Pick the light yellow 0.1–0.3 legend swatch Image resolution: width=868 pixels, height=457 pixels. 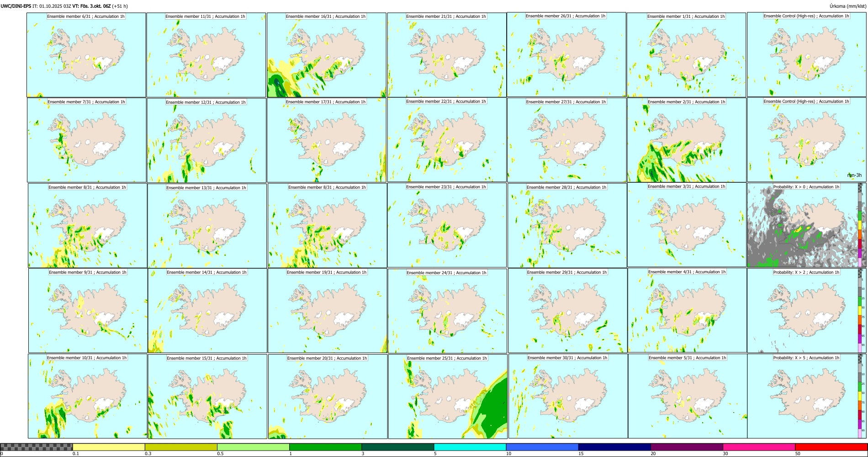point(109,447)
